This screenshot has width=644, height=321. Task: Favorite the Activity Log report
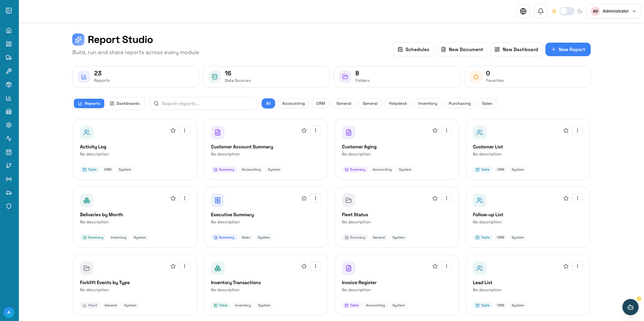click(173, 130)
